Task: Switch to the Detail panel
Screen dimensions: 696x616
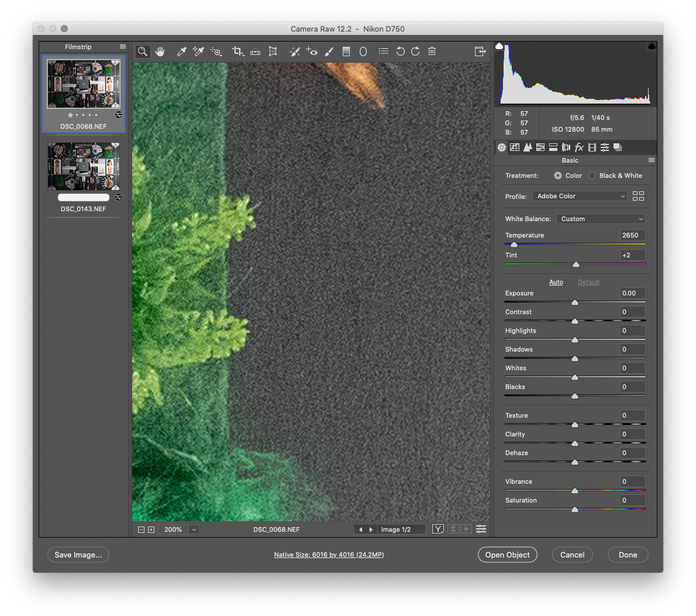Action: click(x=527, y=147)
